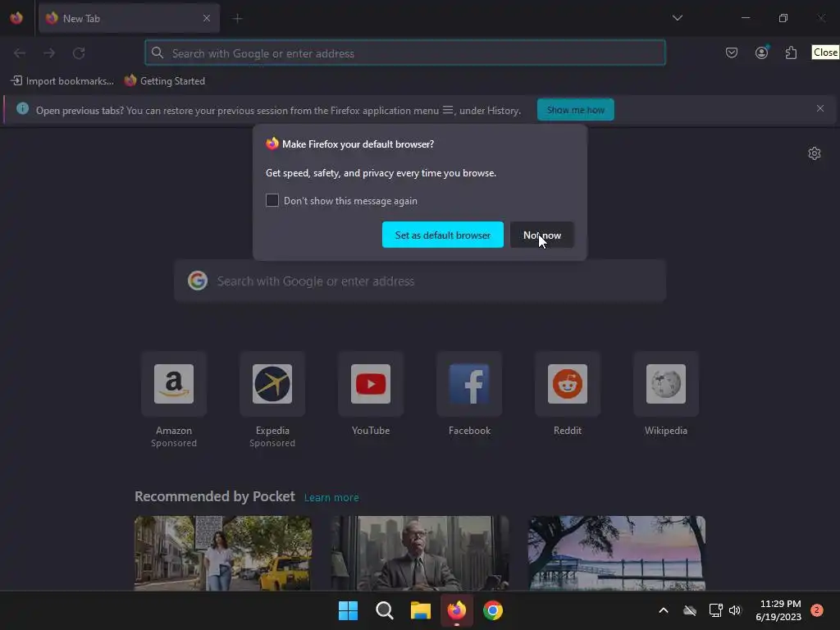Click the Recommended by Pocket heading
Image resolution: width=840 pixels, height=630 pixels.
215,496
